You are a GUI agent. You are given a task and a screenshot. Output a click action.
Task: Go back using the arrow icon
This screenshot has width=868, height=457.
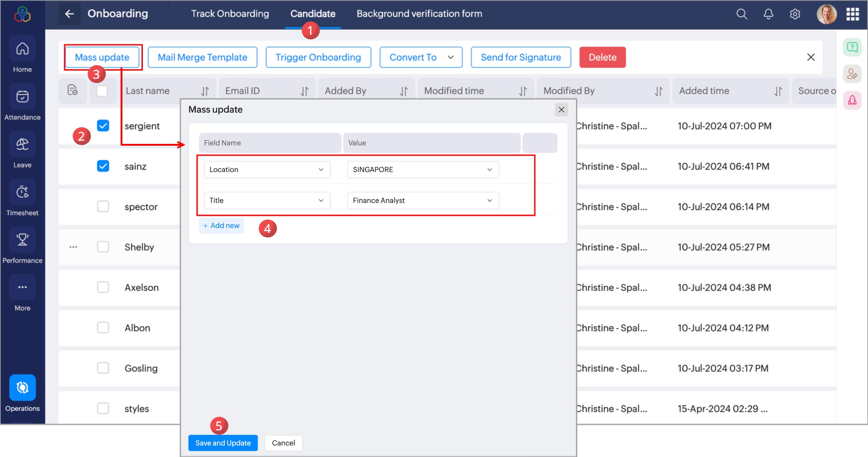point(69,14)
